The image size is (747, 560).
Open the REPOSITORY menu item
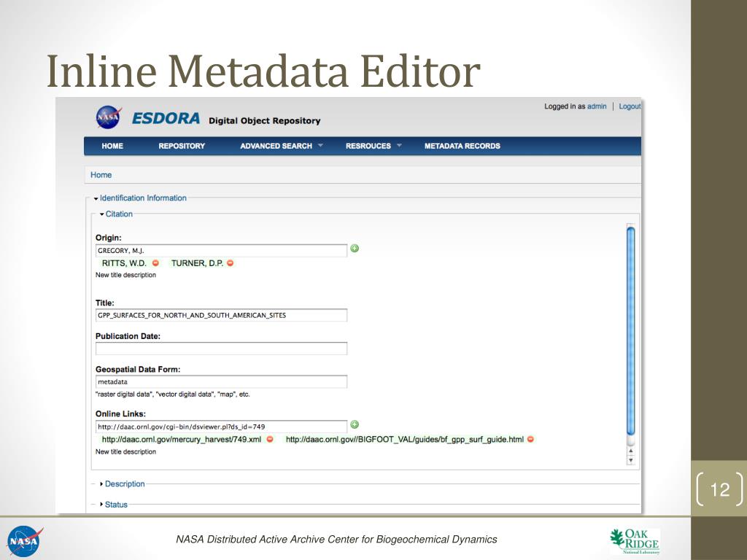(x=182, y=146)
